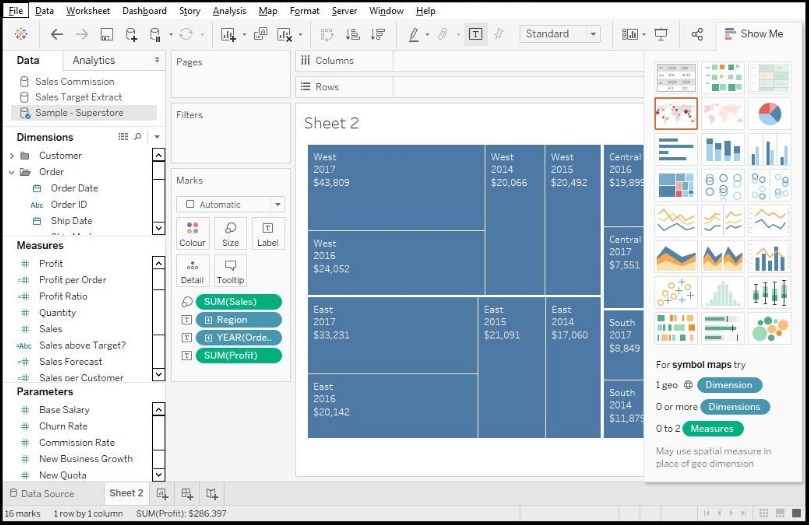
Task: Click the presentation mode icon
Action: [x=661, y=35]
